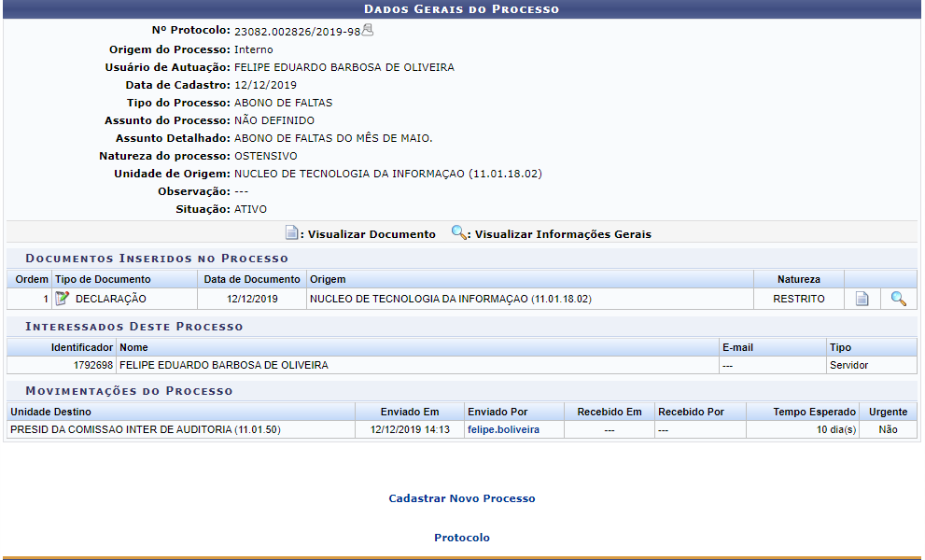Screen dimensions: 925x560
Task: Click Cadastrar Novo Processo link
Action: coord(462,498)
